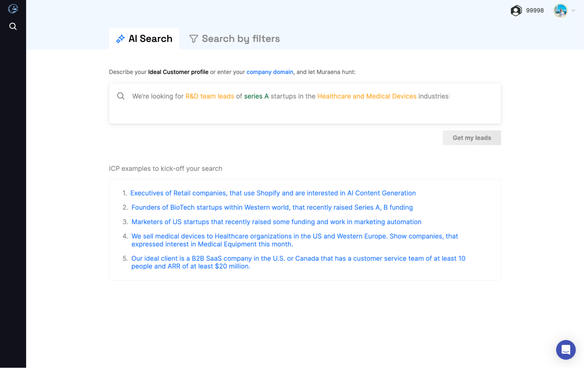Switch to the AI Search tab
Viewport: 588px width, 368px height.
(x=144, y=38)
